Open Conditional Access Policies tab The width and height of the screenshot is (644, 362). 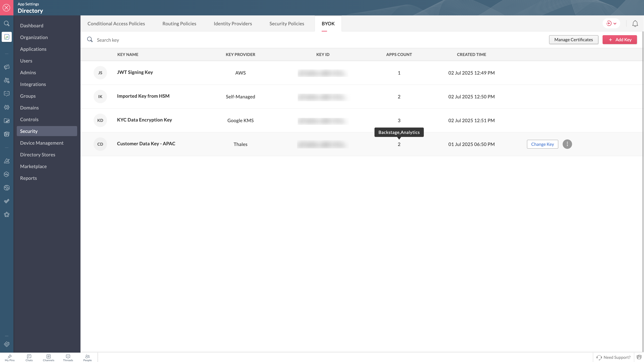pyautogui.click(x=116, y=23)
